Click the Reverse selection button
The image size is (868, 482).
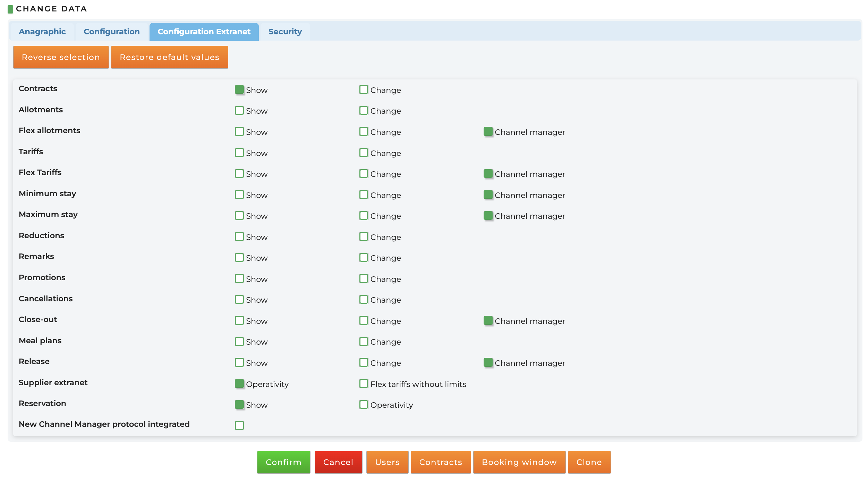(x=61, y=57)
